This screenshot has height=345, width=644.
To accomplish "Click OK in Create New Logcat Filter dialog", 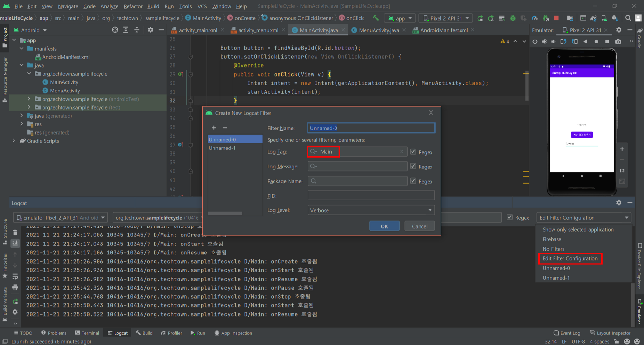I will (384, 226).
